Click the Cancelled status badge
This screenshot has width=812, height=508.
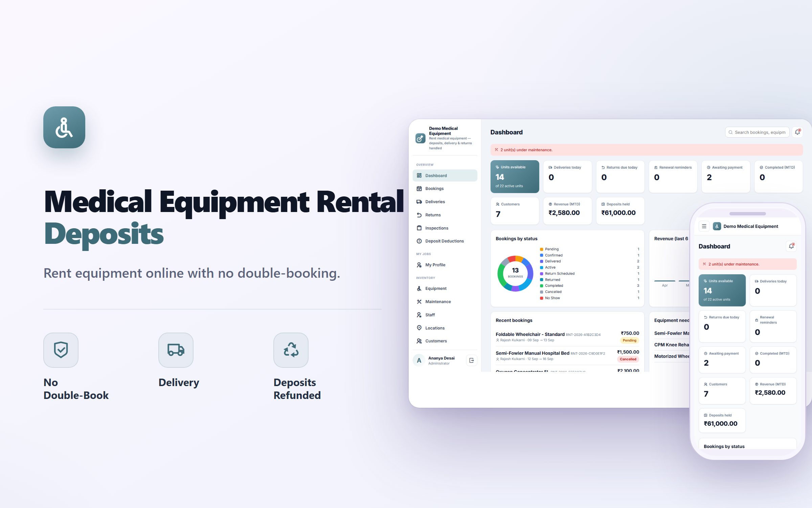(x=628, y=359)
